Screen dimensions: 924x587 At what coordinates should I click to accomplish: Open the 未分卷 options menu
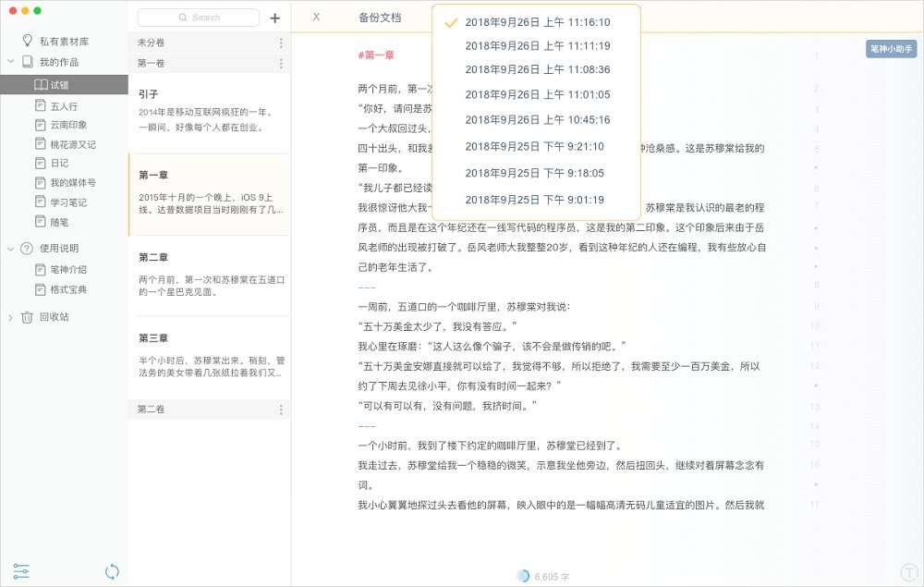[x=281, y=43]
